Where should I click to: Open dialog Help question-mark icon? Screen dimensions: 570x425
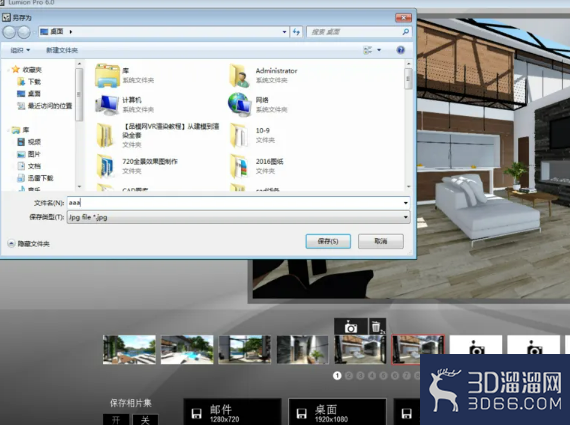pyautogui.click(x=401, y=50)
